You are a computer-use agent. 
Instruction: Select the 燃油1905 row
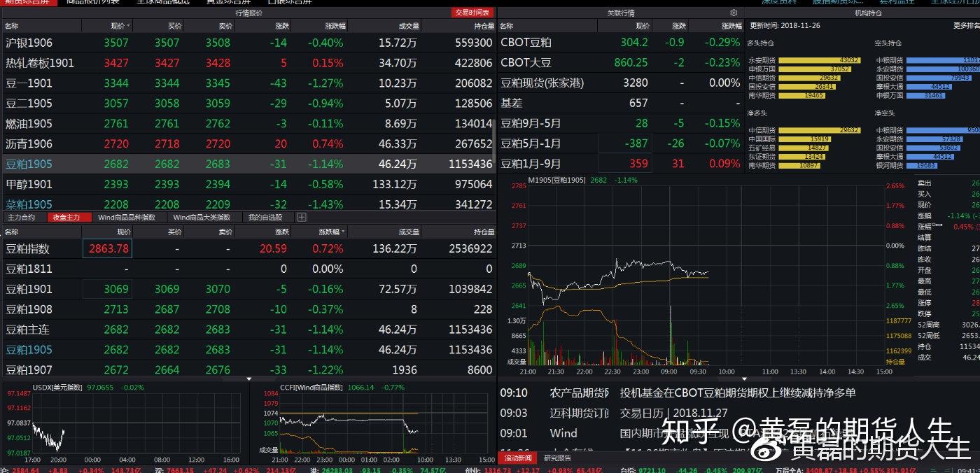click(x=248, y=124)
